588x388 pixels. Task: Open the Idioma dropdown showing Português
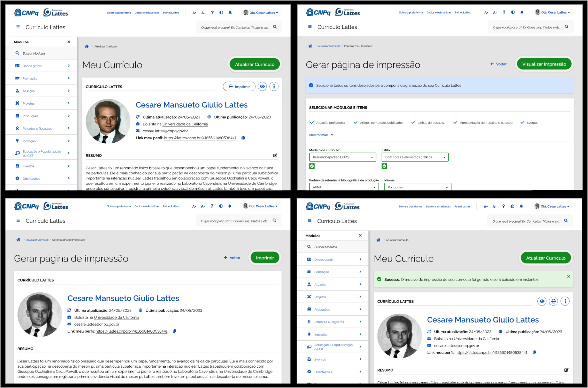[x=418, y=187]
